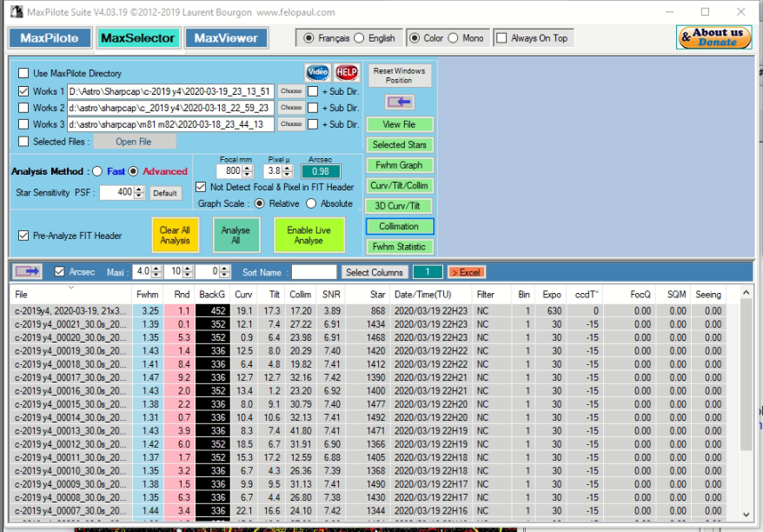Click the Fwhm Graph button
The image size is (763, 532).
tap(400, 165)
